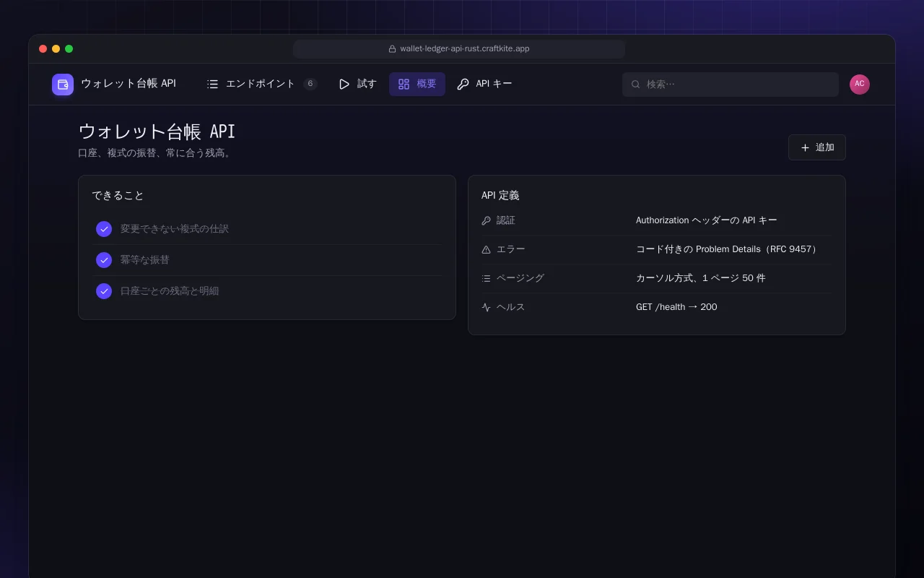Screen dimensions: 924x578
Task: Click the grid icon in 概要 tab
Action: pos(404,85)
